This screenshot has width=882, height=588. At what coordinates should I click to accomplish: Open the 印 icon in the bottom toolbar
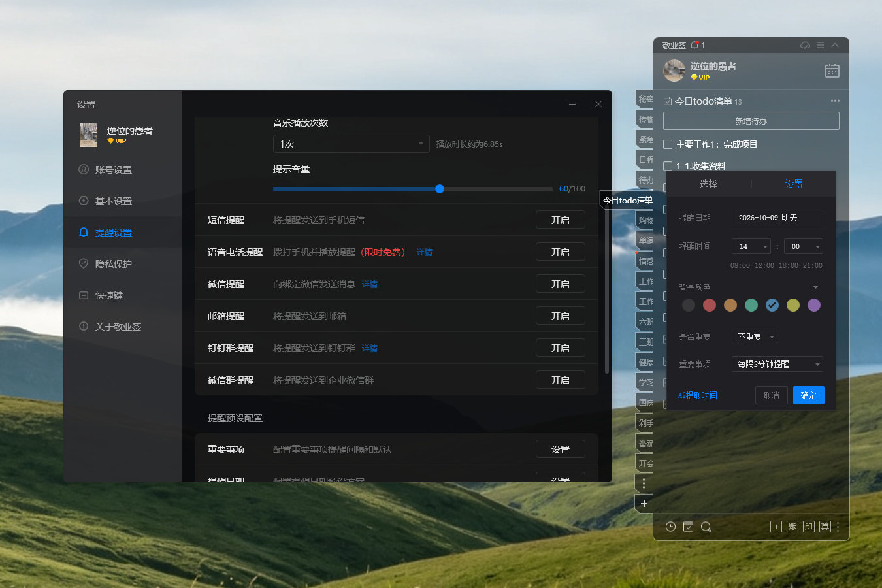click(x=809, y=527)
